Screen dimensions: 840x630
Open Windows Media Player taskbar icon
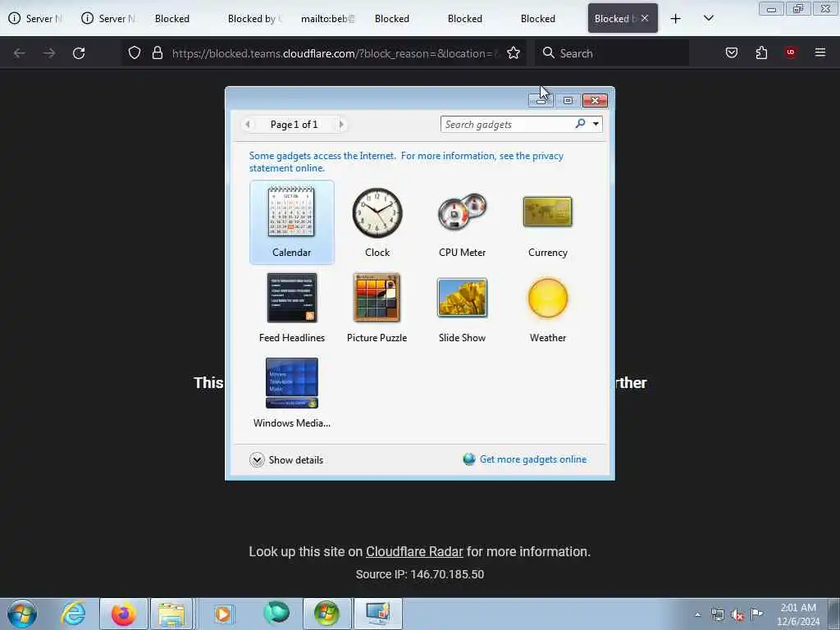pyautogui.click(x=223, y=614)
